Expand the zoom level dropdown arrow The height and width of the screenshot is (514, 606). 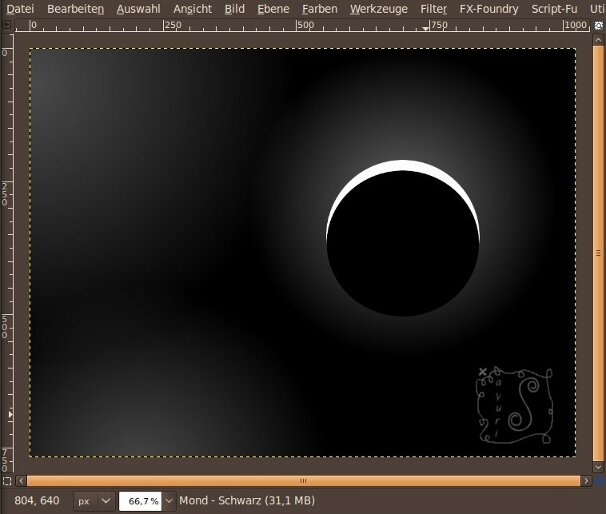coord(169,501)
